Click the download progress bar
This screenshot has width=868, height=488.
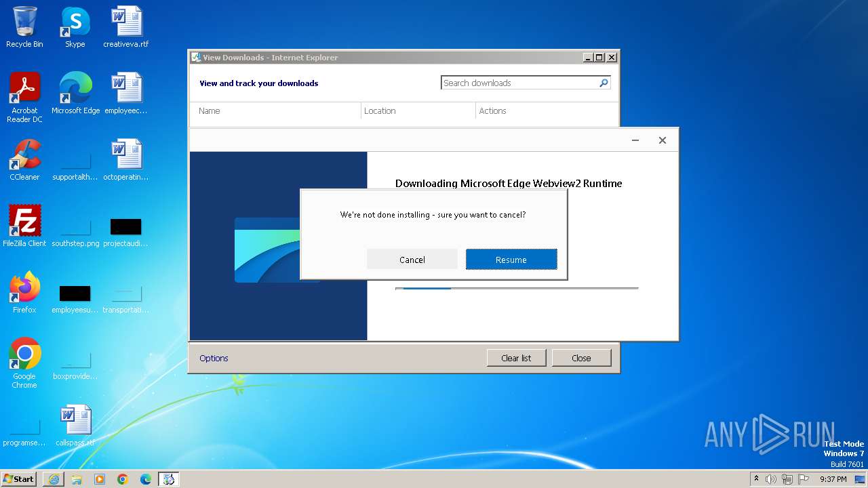pyautogui.click(x=517, y=289)
